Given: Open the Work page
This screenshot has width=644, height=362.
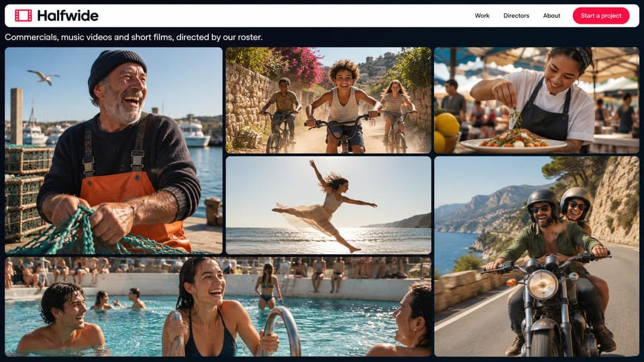Looking at the screenshot, I should pyautogui.click(x=482, y=15).
